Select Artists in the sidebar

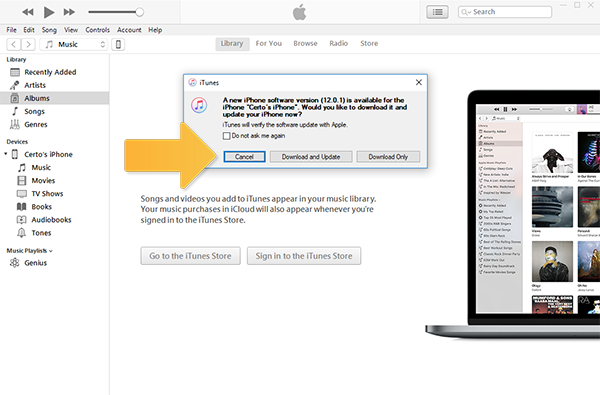54,85
